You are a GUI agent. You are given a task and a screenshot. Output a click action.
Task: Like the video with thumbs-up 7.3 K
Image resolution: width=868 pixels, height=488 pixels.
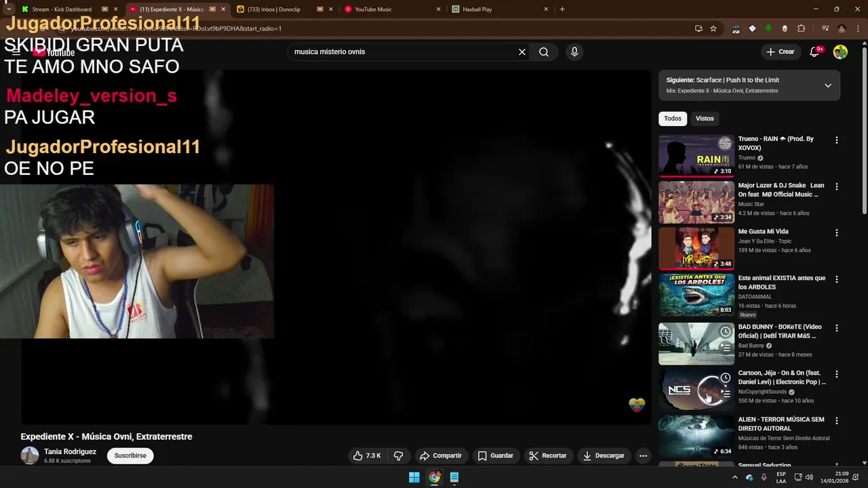367,455
